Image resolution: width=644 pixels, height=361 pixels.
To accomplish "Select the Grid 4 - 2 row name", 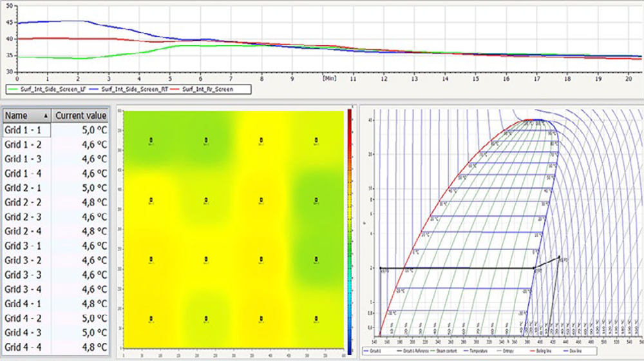I will point(23,318).
